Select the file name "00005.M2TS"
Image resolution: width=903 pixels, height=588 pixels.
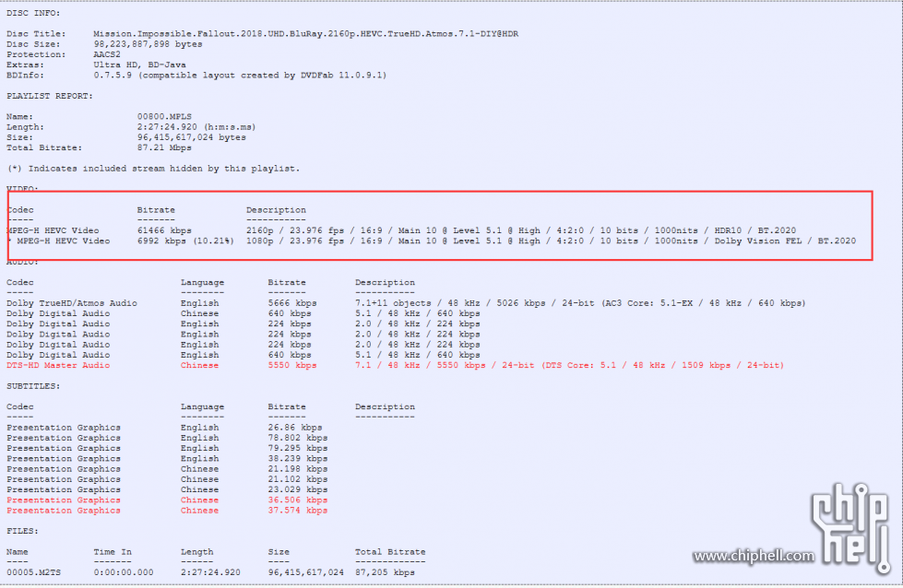(33, 572)
